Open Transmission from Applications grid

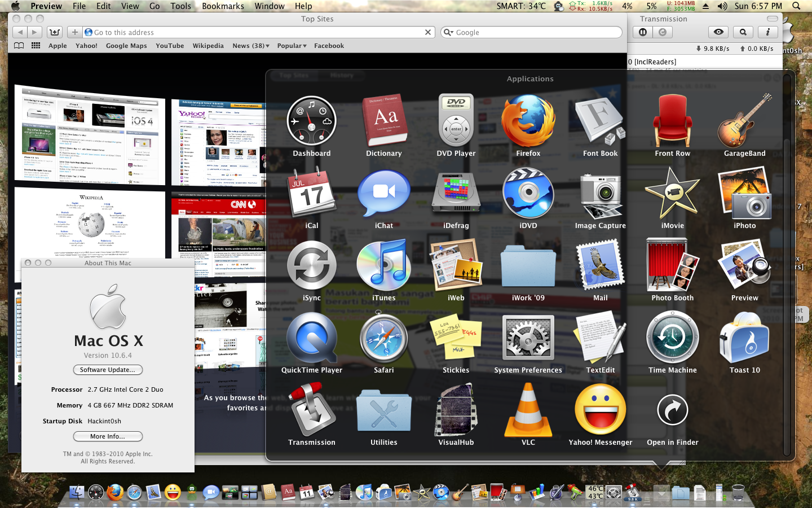click(x=311, y=410)
